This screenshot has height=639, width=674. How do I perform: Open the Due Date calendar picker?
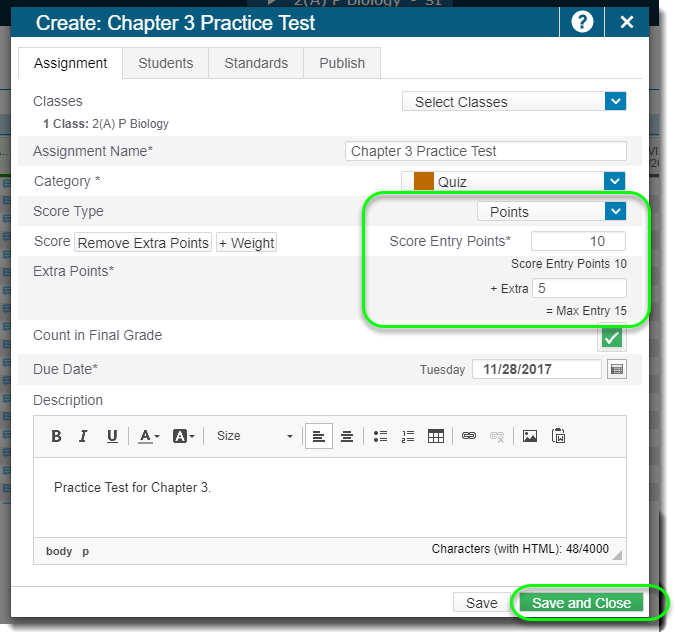click(x=617, y=369)
